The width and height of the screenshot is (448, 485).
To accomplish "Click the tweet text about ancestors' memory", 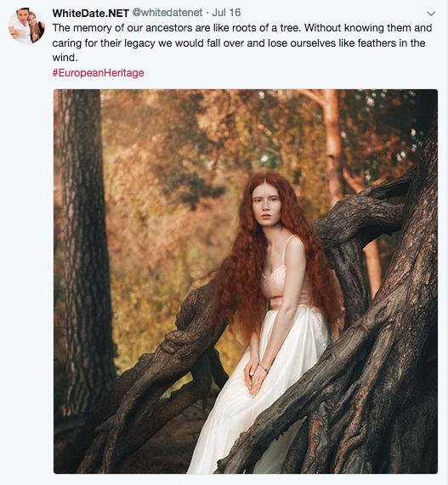I will click(241, 42).
